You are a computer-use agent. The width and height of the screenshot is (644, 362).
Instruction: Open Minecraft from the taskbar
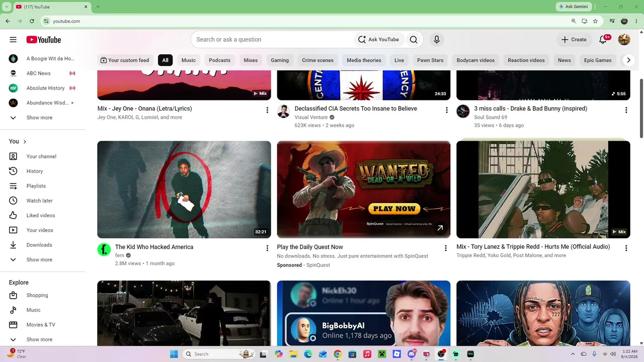(382, 354)
